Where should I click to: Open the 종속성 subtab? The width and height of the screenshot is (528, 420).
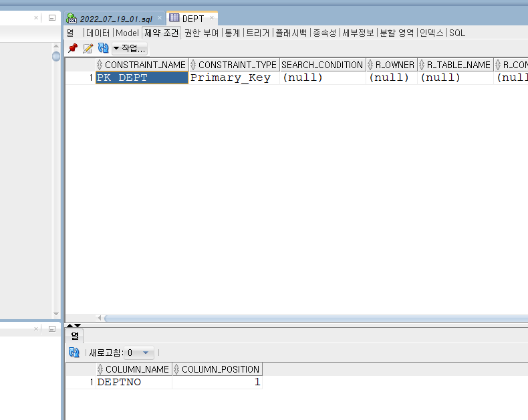[325, 33]
